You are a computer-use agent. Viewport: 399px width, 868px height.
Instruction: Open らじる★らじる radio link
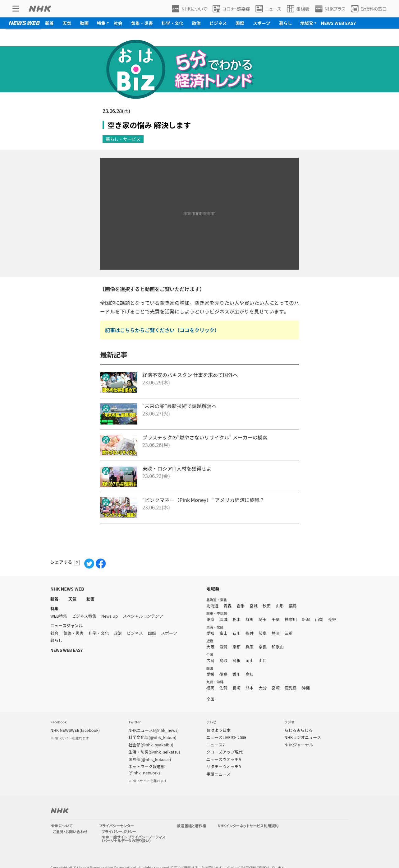pyautogui.click(x=298, y=730)
